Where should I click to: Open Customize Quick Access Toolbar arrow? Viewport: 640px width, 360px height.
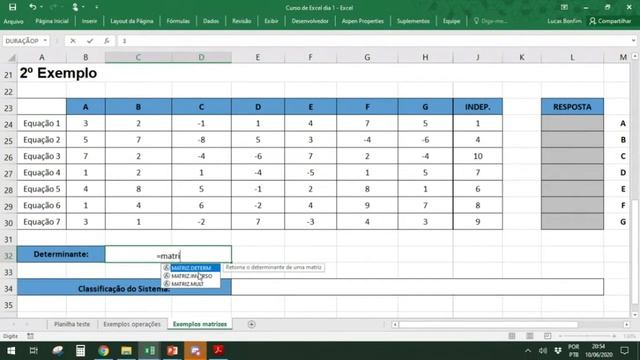pyautogui.click(x=97, y=7)
